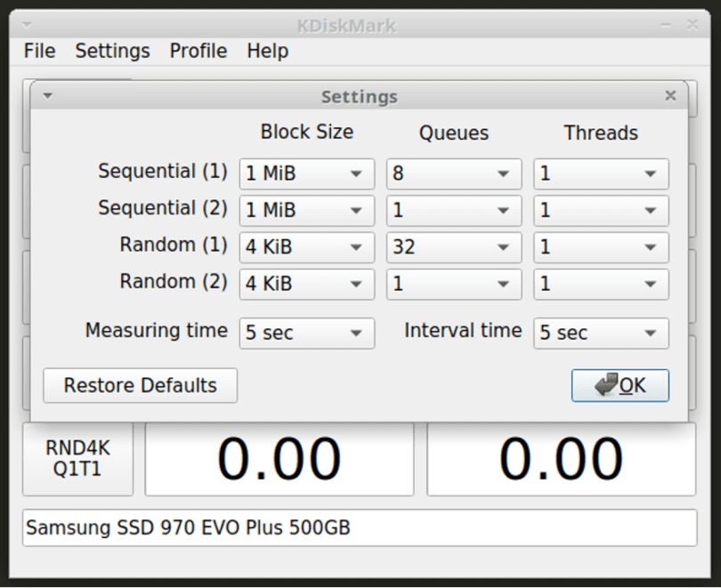
Task: Open the Measuring time dropdown
Action: [306, 333]
